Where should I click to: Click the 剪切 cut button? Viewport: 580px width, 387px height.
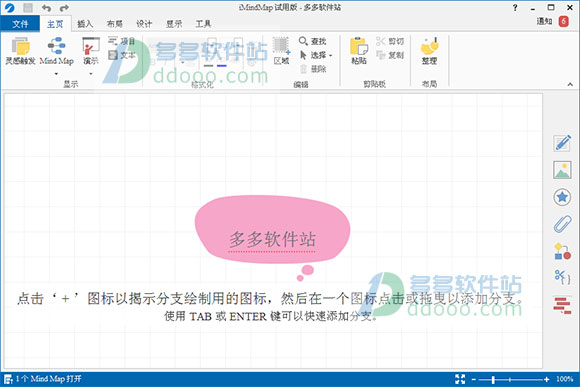(390, 41)
